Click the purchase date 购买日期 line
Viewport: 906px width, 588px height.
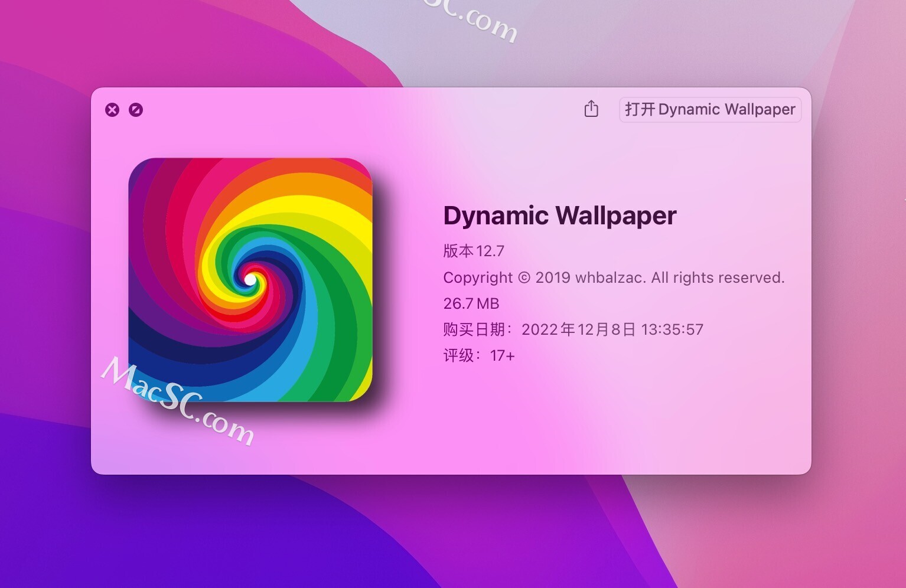tap(573, 329)
